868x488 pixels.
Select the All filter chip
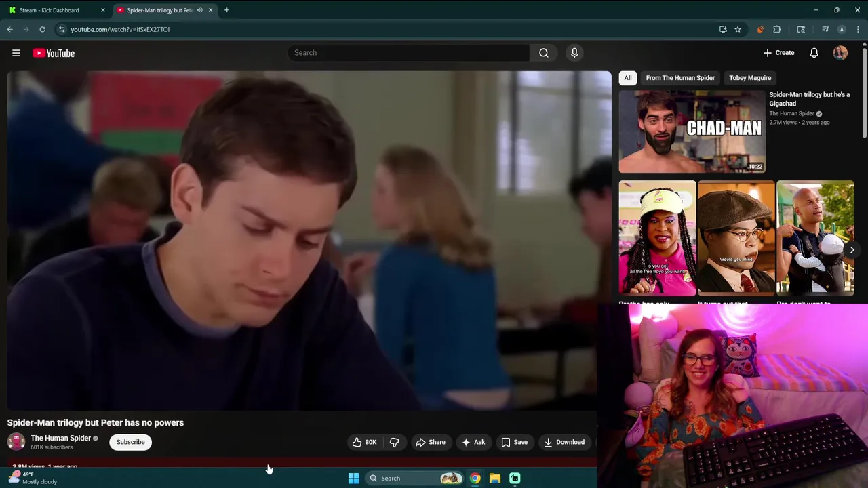point(628,78)
